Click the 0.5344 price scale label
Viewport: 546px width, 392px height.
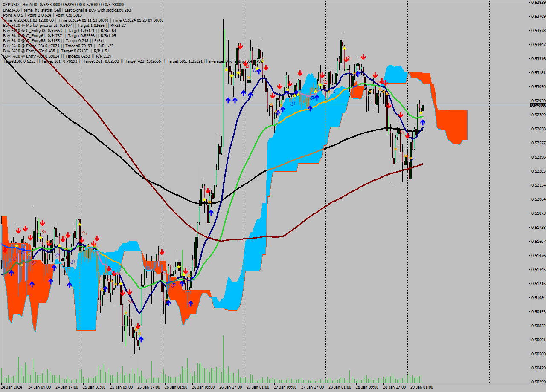(x=539, y=44)
